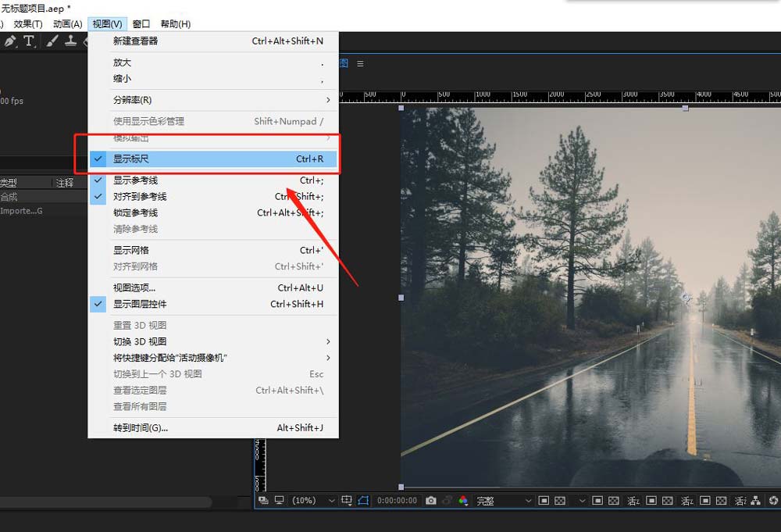The image size is (781, 532).
Task: Click the project panel horizontal scrollbar
Action: coord(105,502)
